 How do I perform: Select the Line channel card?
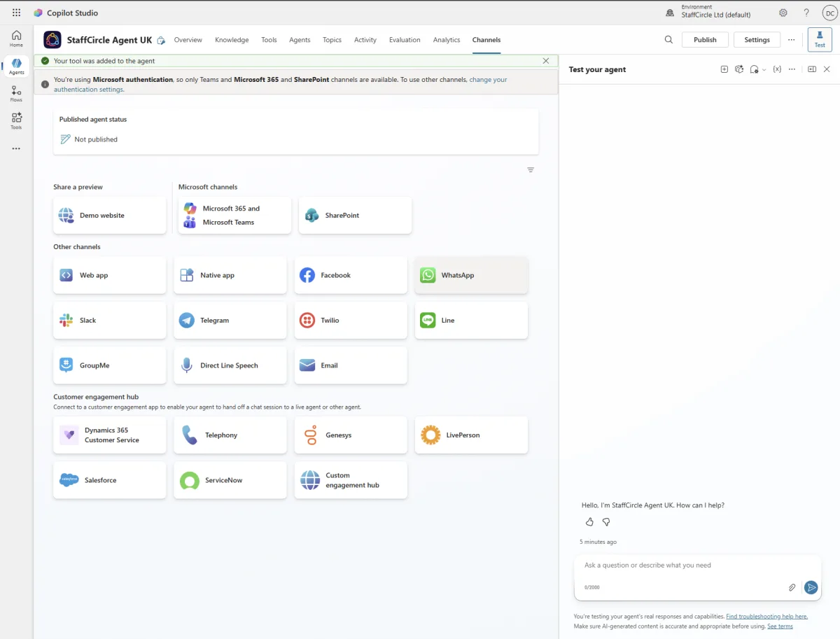(472, 321)
